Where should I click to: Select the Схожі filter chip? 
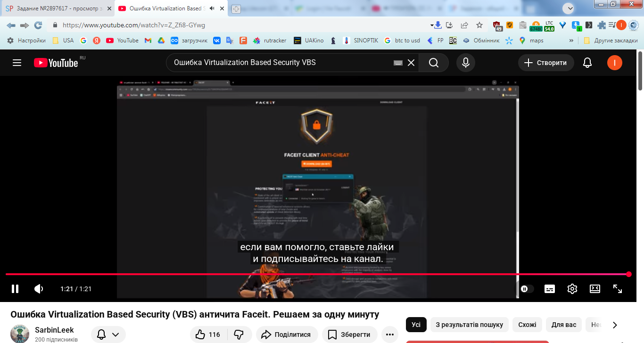click(527, 325)
